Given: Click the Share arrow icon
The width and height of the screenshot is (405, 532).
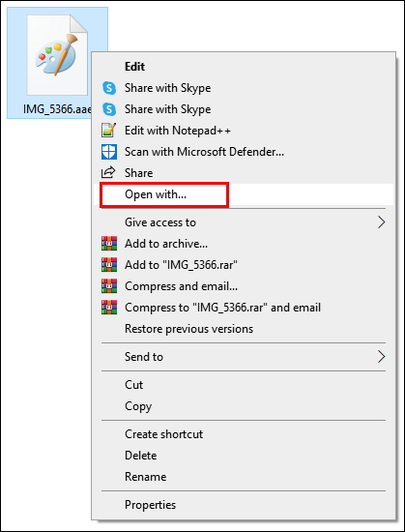Looking at the screenshot, I should tap(108, 173).
